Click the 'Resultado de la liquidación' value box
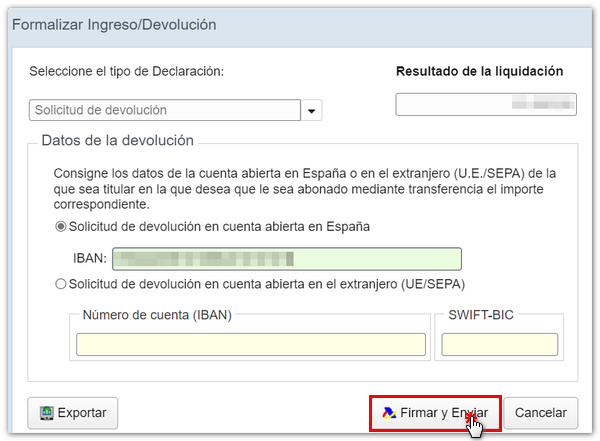The height and width of the screenshot is (441, 600). click(486, 104)
